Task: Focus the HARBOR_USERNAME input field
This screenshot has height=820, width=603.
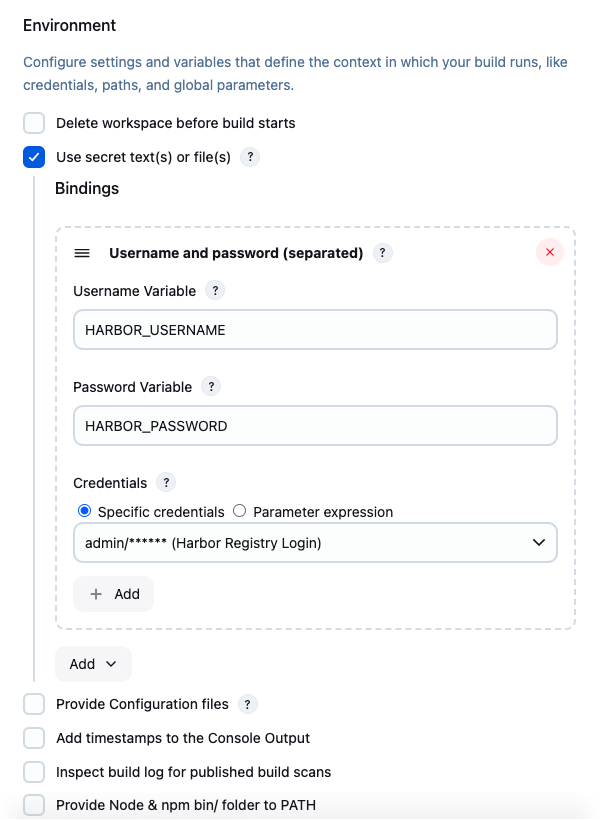Action: pyautogui.click(x=315, y=330)
